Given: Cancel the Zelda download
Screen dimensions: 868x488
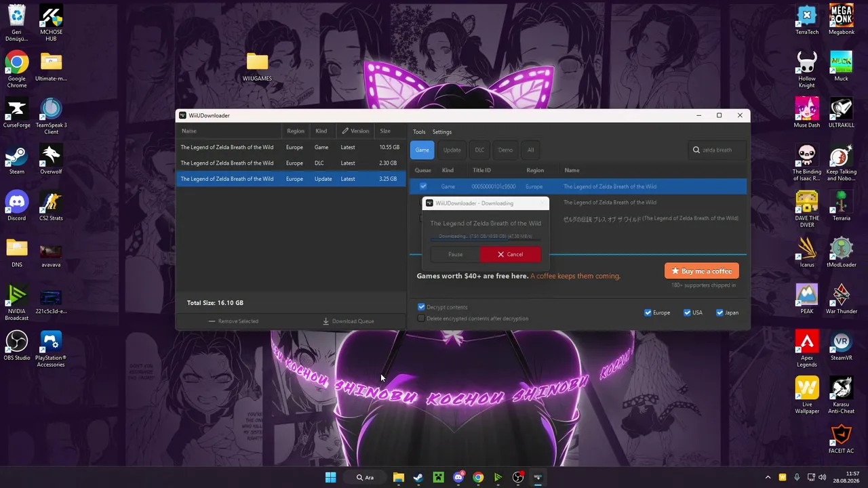Looking at the screenshot, I should [x=510, y=254].
